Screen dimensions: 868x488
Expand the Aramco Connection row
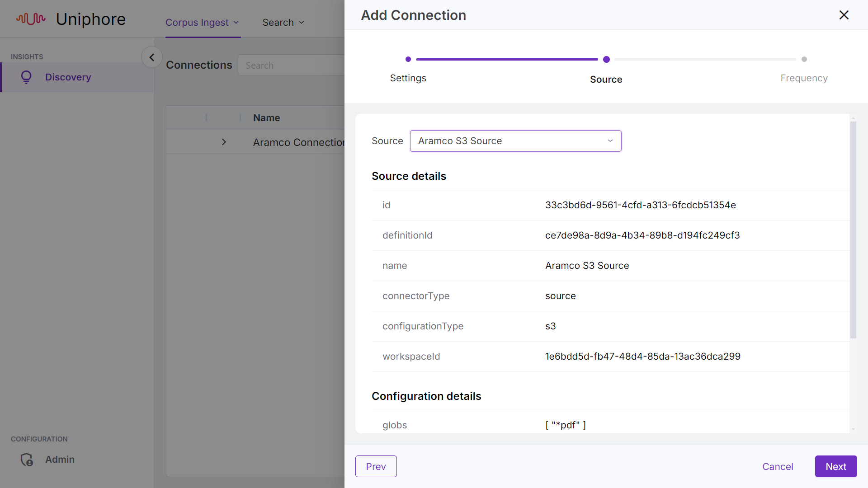click(x=224, y=142)
